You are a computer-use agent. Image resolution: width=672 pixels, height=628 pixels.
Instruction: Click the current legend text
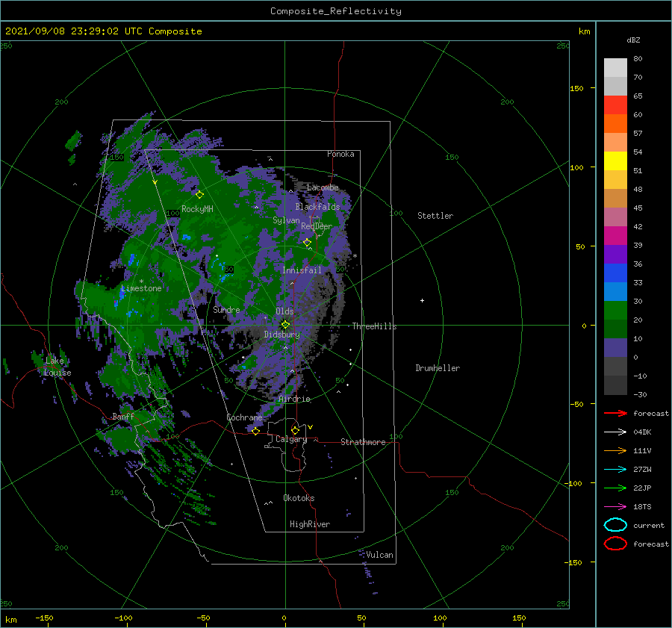click(x=648, y=525)
